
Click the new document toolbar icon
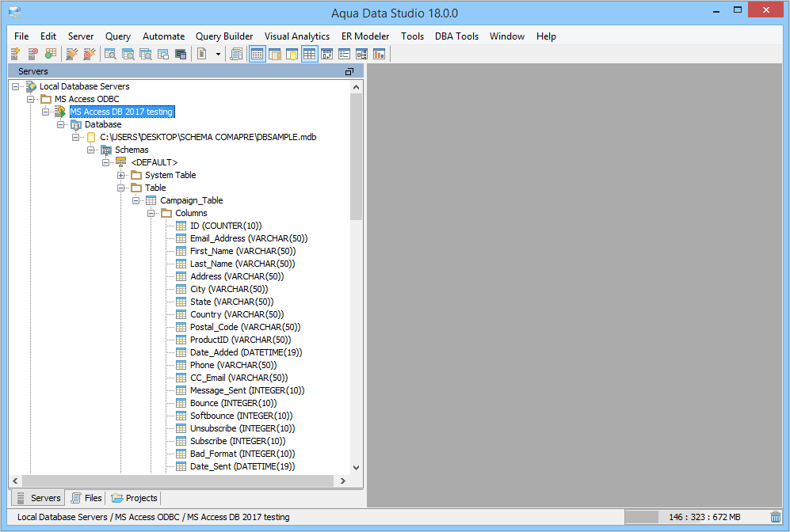coord(202,54)
